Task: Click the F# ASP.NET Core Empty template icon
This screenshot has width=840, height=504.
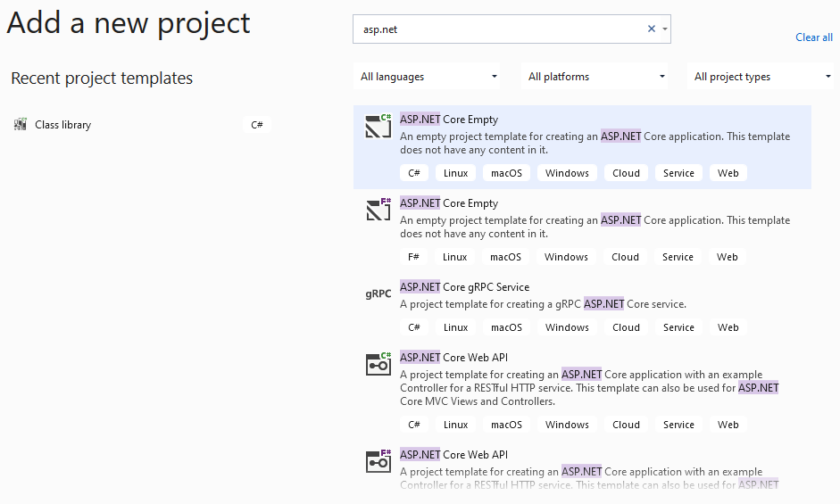Action: [x=378, y=210]
